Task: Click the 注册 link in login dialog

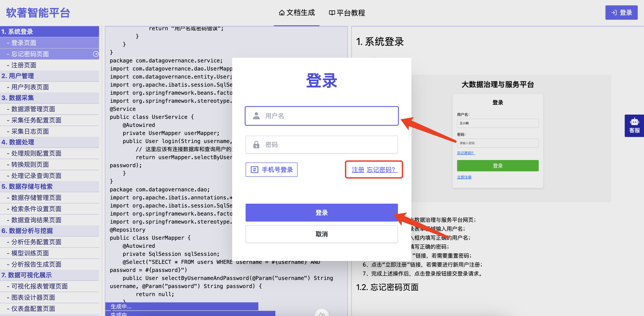Action: click(x=358, y=170)
